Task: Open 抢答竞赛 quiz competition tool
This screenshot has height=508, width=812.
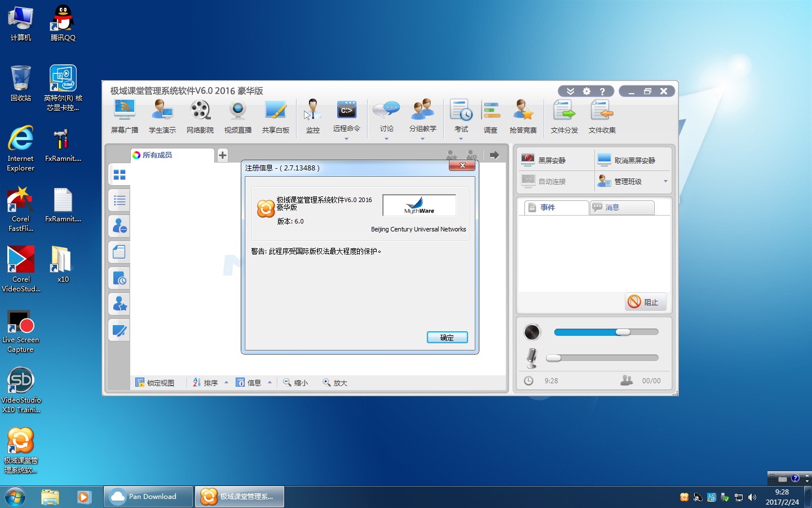Action: pos(523,116)
